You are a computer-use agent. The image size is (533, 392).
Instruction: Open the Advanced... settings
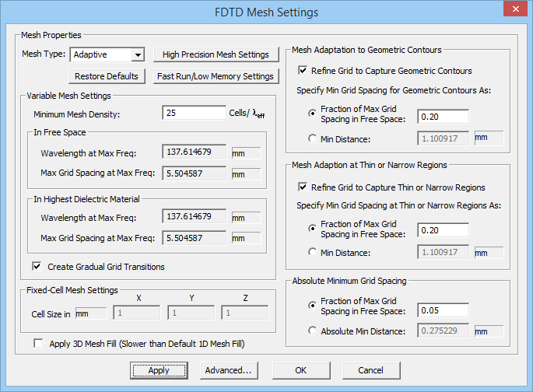click(x=228, y=370)
